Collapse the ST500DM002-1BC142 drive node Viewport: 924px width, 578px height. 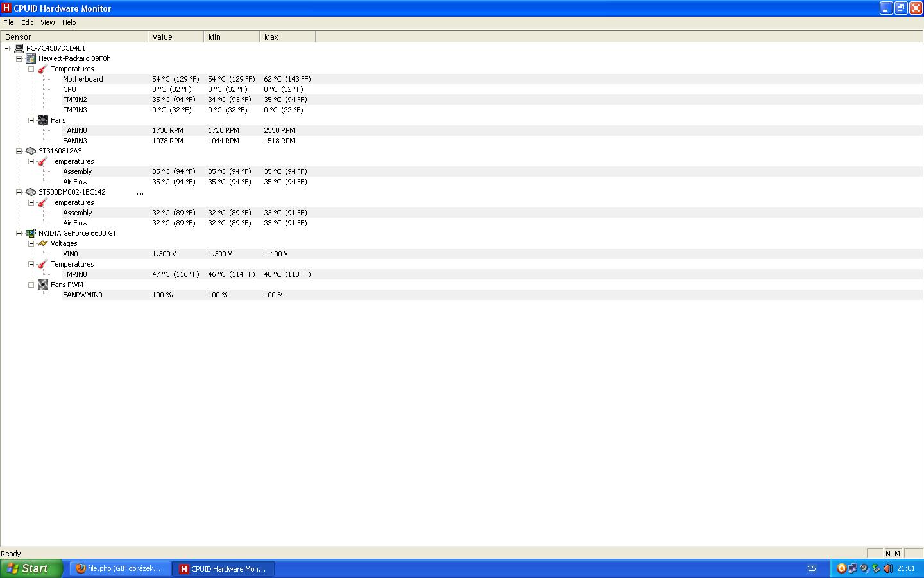(19, 192)
